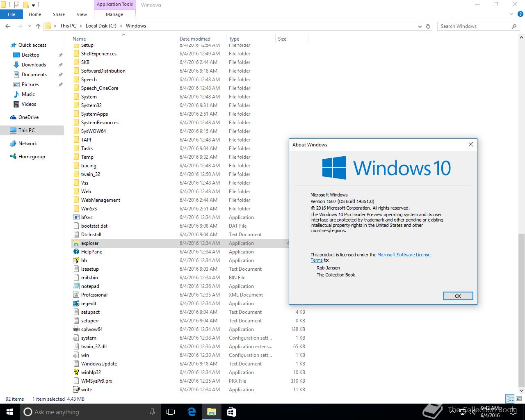Image resolution: width=525 pixels, height=420 pixels.
Task: Go back with the Back arrow
Action: point(8,26)
